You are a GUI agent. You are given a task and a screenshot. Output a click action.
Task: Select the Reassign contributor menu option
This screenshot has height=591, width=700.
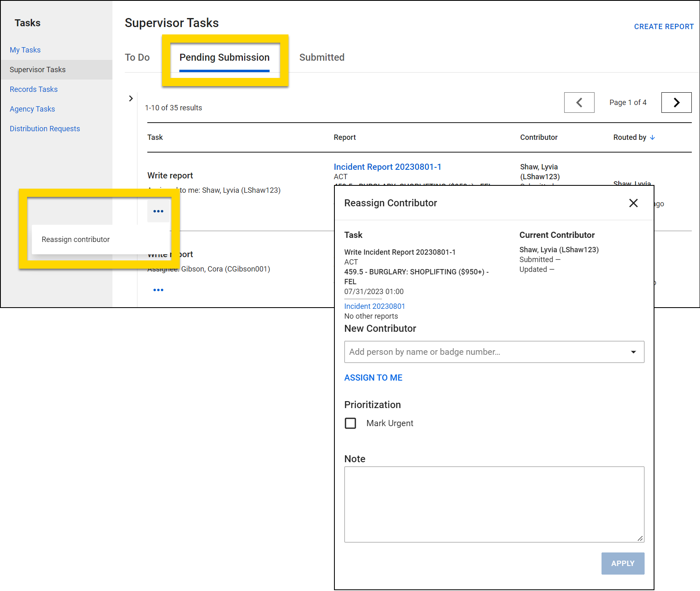[75, 239]
